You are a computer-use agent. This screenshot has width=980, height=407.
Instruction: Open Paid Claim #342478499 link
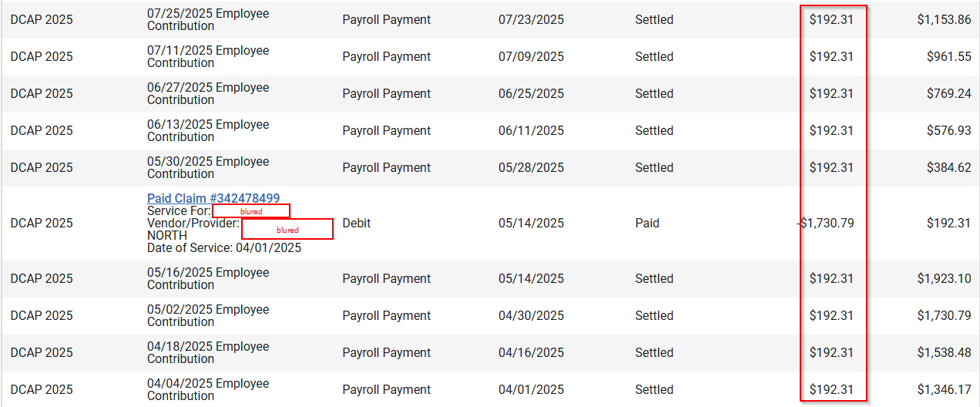[213, 199]
